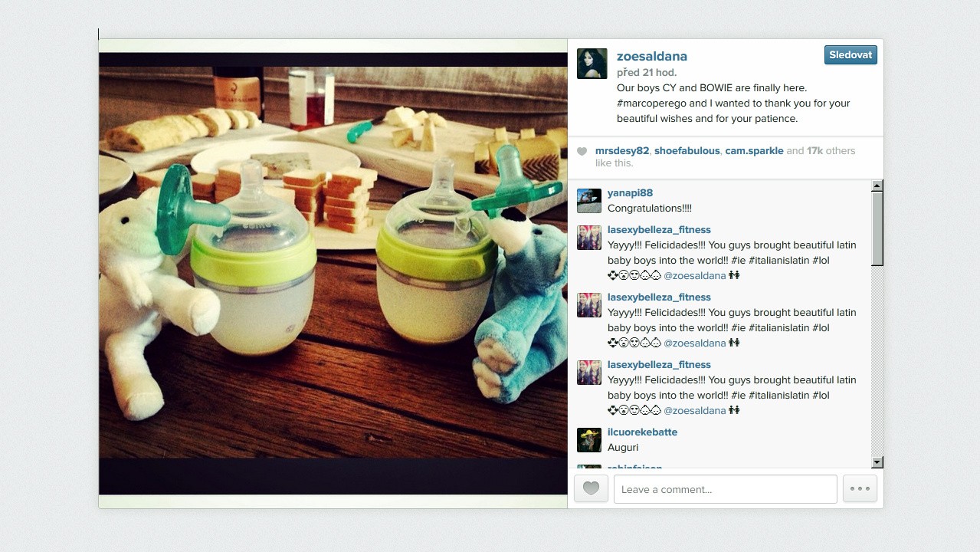Screen dimensions: 980x552
Task: Click the first @zoesaldana mention in comments
Action: pos(694,276)
